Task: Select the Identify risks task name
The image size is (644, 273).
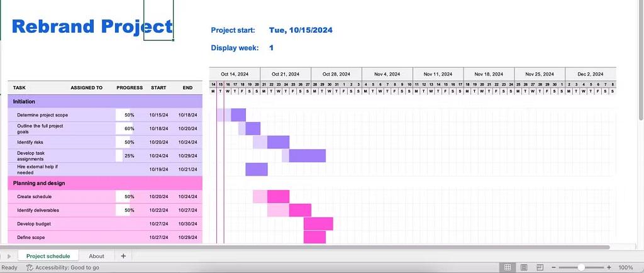Action: 30,142
